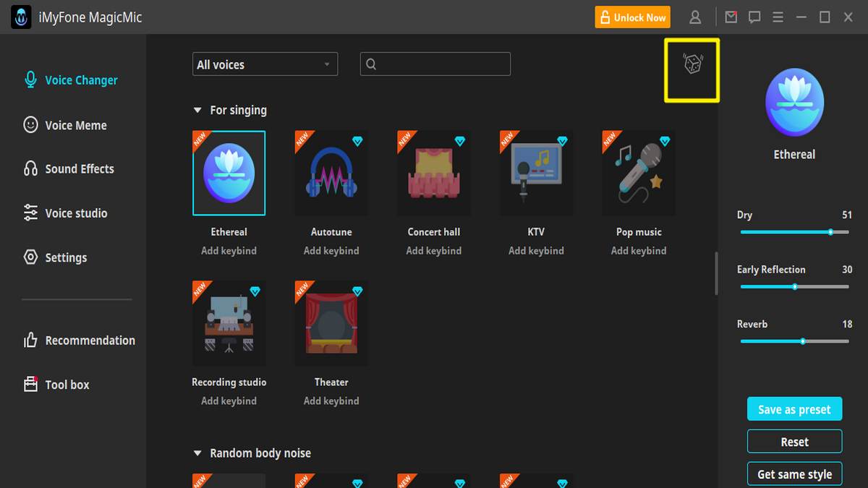Open the user account icon
The height and width of the screenshot is (488, 868).
click(695, 17)
